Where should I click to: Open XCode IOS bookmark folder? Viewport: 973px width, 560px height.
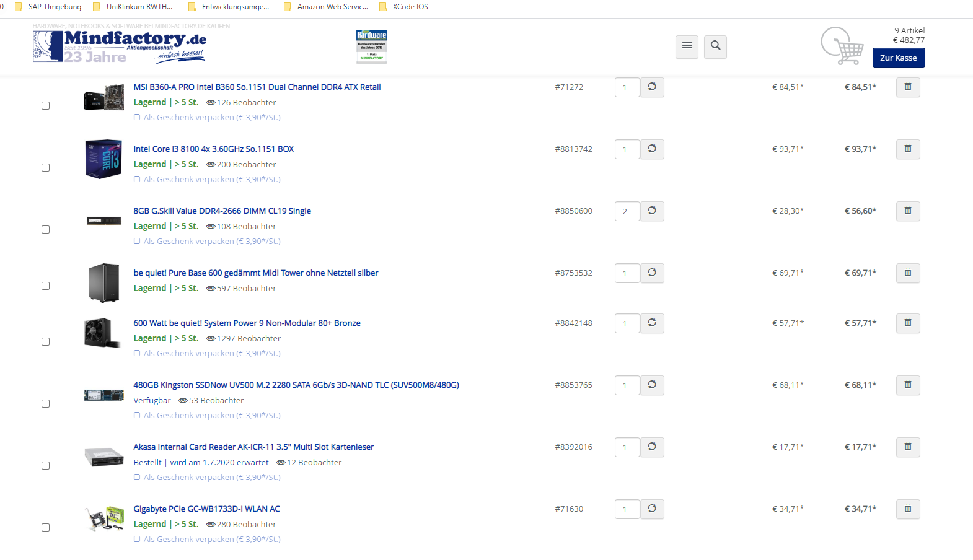tap(403, 7)
